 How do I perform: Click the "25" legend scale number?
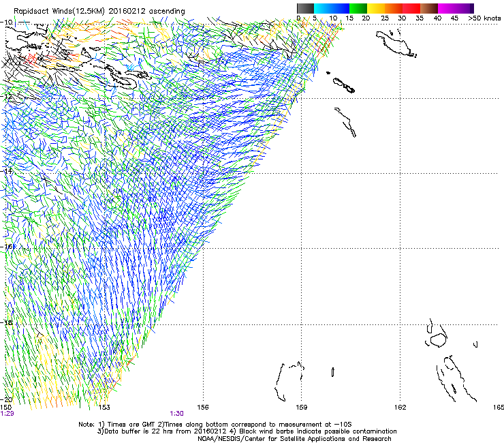[385, 18]
